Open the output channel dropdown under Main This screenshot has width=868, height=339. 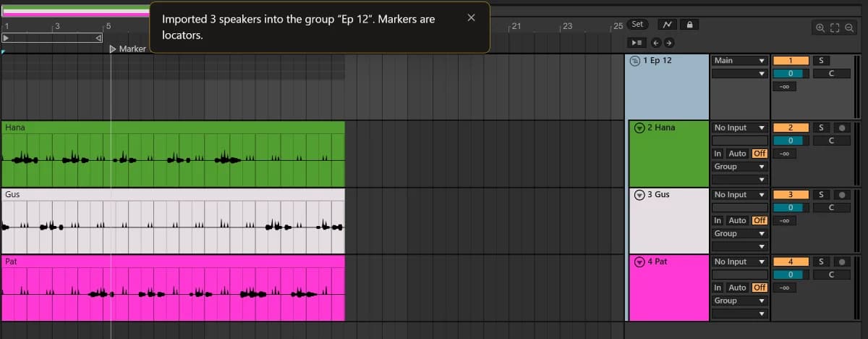pos(739,73)
